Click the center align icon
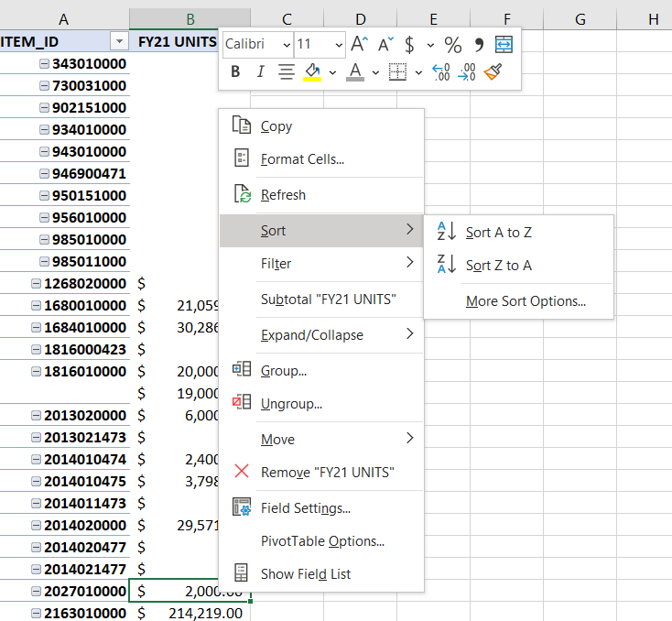Viewport: 672px width, 621px height. tap(287, 71)
